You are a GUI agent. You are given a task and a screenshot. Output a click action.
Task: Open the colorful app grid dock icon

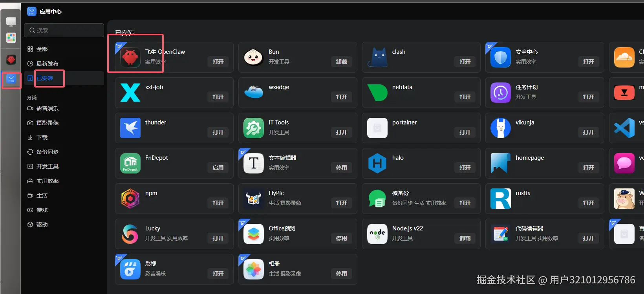11,38
